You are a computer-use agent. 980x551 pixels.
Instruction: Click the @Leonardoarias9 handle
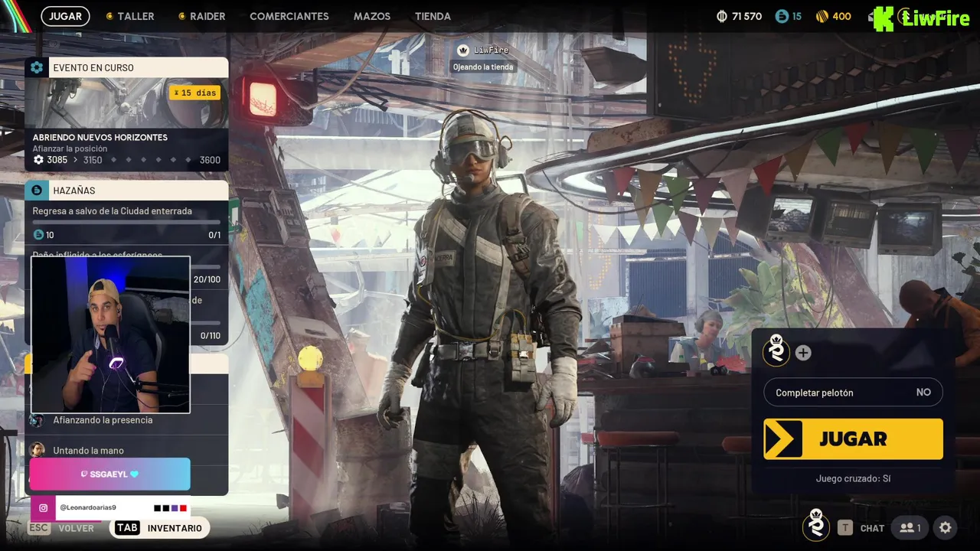tap(88, 508)
